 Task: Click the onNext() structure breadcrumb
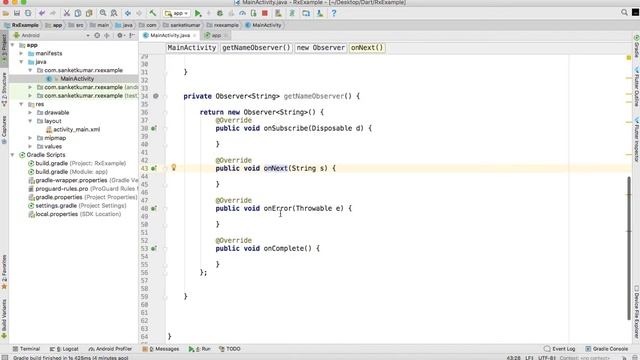point(367,48)
